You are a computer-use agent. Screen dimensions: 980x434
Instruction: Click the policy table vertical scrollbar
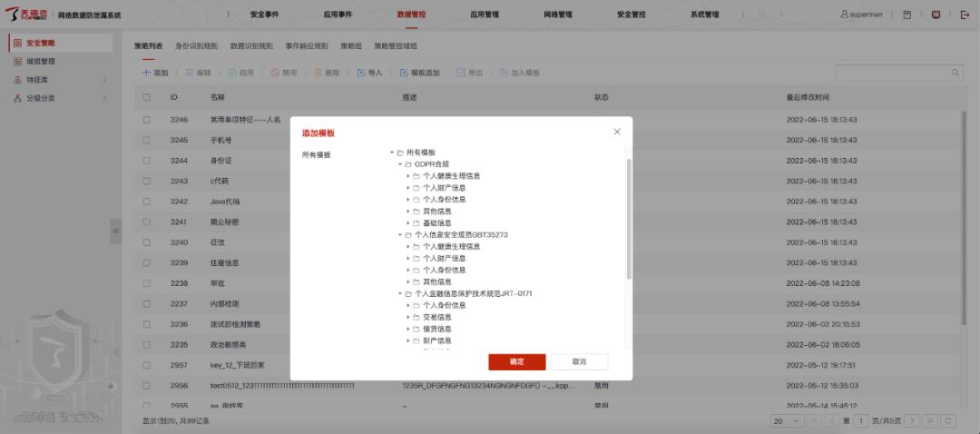[x=965, y=219]
